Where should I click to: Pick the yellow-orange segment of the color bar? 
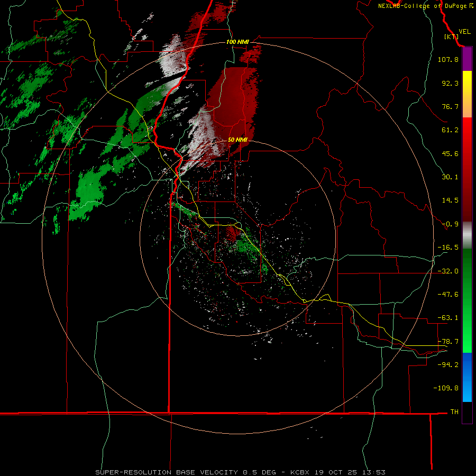pyautogui.click(x=467, y=94)
